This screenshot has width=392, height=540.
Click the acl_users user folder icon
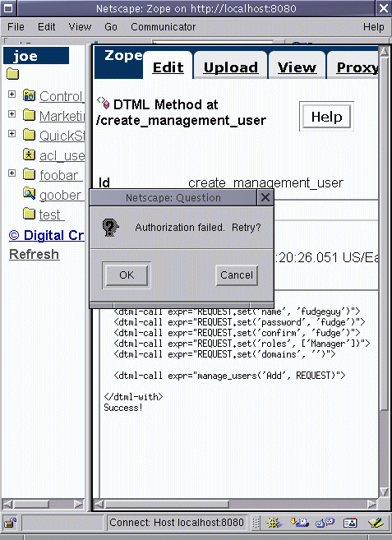coord(29,155)
